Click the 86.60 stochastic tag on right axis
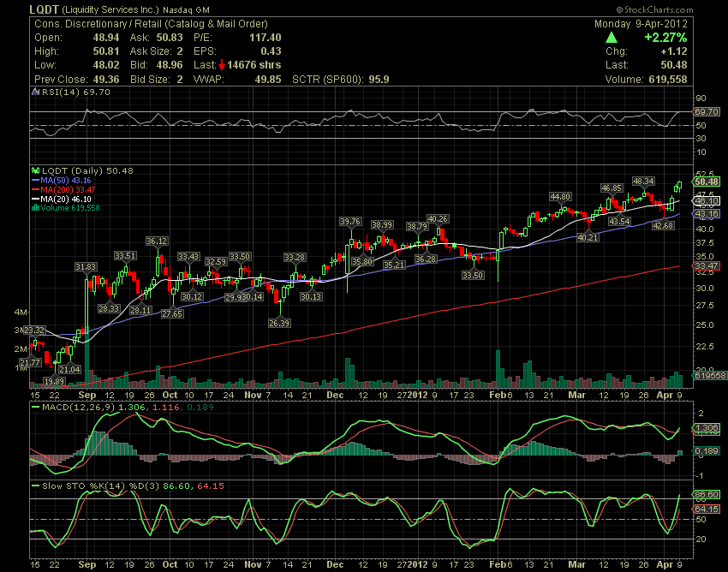This screenshot has height=572, width=728. (x=707, y=494)
